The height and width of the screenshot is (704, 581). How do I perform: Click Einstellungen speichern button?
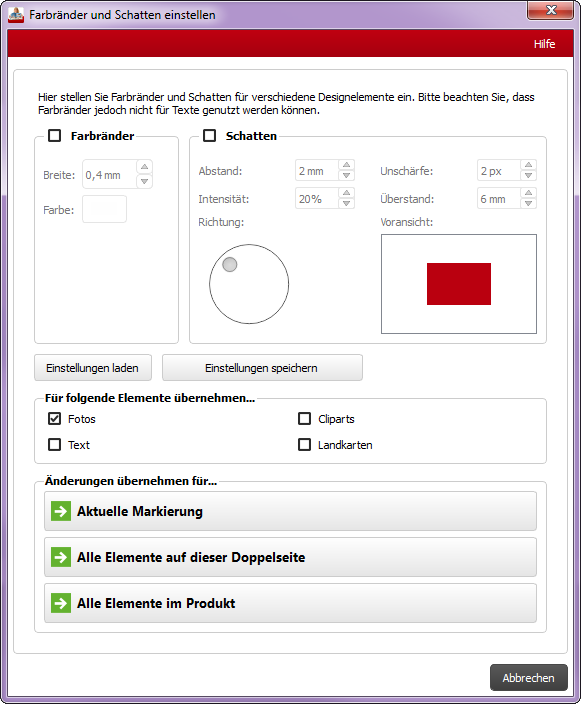coord(262,368)
